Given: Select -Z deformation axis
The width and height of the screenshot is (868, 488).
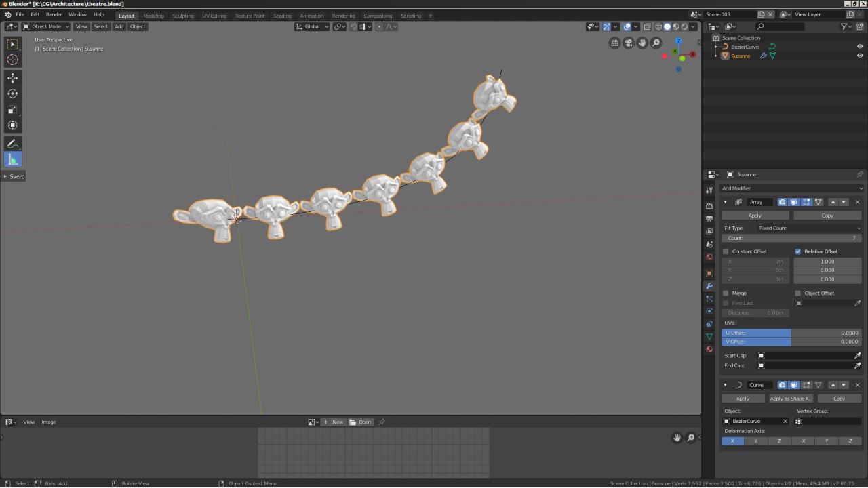Looking at the screenshot, I should (x=850, y=441).
